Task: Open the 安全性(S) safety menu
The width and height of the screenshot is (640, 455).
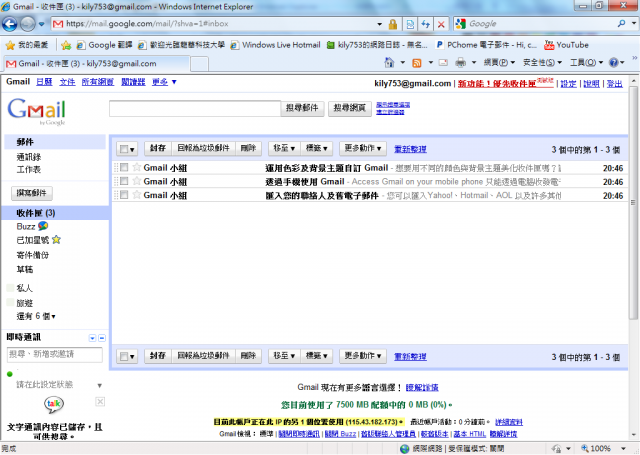Action: 542,62
